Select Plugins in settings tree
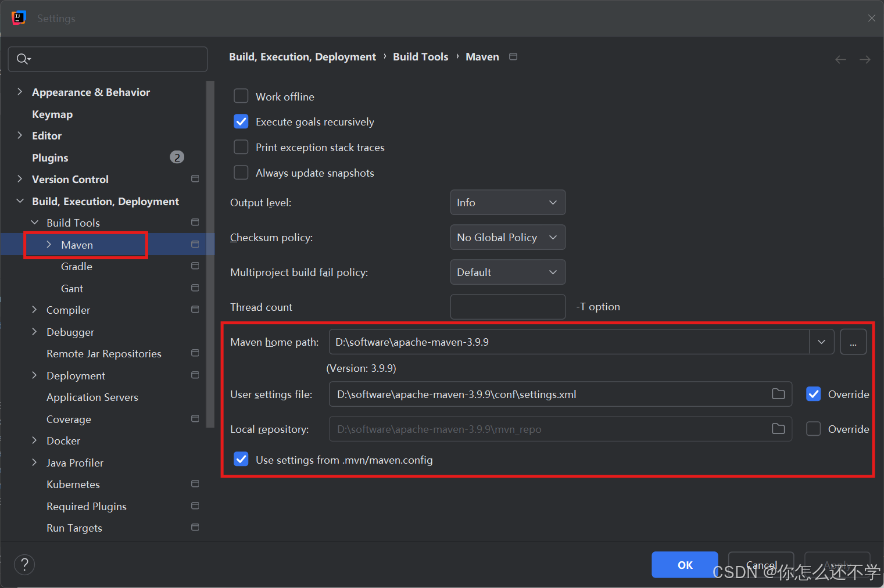The height and width of the screenshot is (588, 884). pos(50,157)
